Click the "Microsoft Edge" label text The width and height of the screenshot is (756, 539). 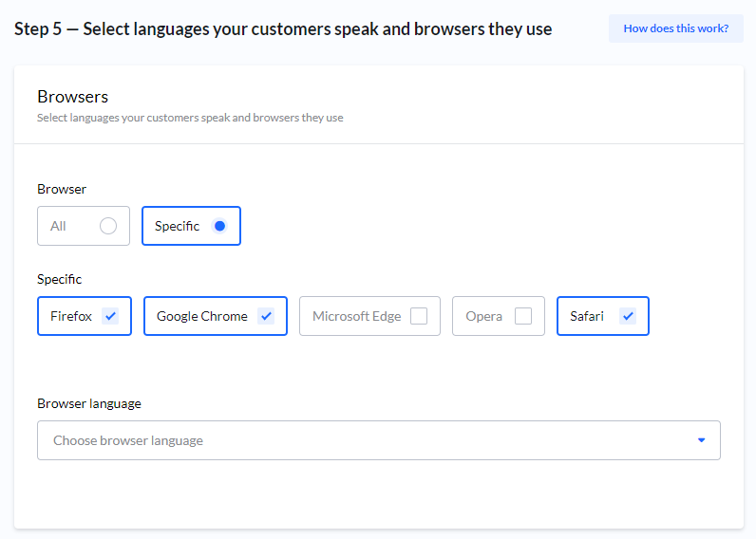356,316
